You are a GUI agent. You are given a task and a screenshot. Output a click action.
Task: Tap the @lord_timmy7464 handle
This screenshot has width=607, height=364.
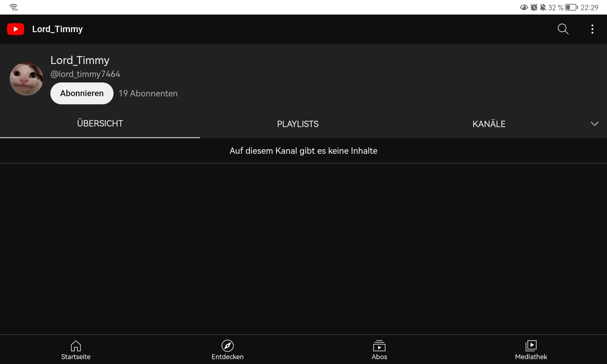click(x=85, y=74)
